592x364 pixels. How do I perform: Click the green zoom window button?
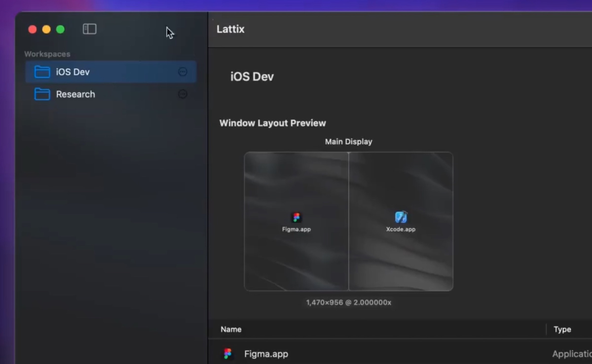(x=60, y=29)
